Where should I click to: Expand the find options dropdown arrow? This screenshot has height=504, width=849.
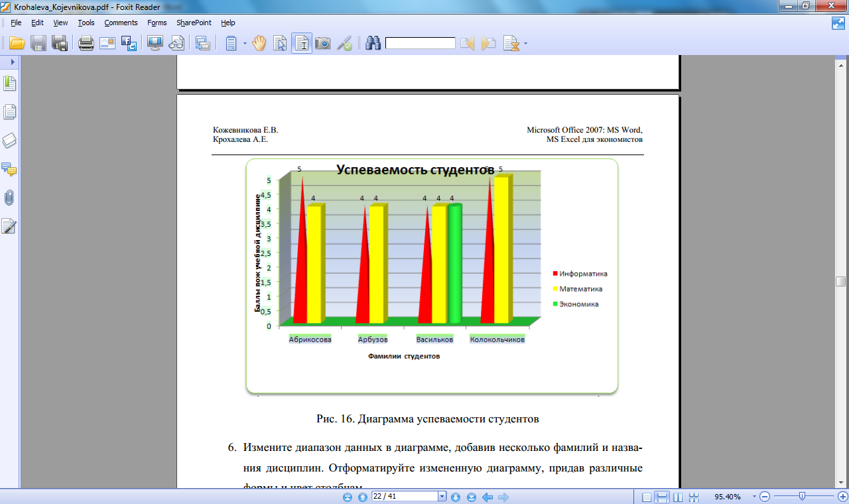(x=525, y=44)
